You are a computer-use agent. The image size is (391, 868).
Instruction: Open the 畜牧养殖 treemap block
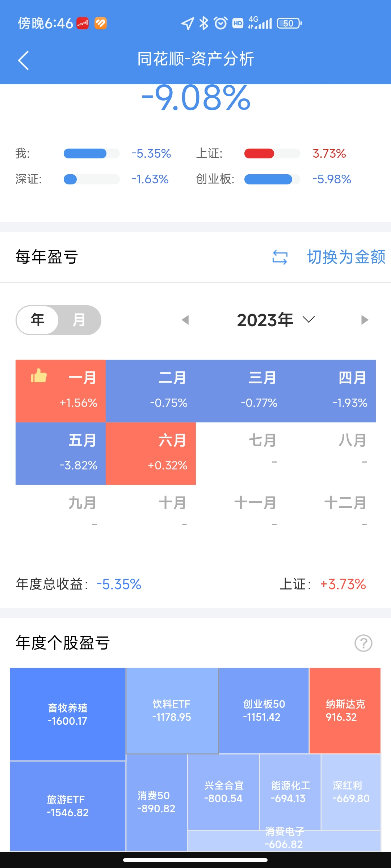point(68,714)
